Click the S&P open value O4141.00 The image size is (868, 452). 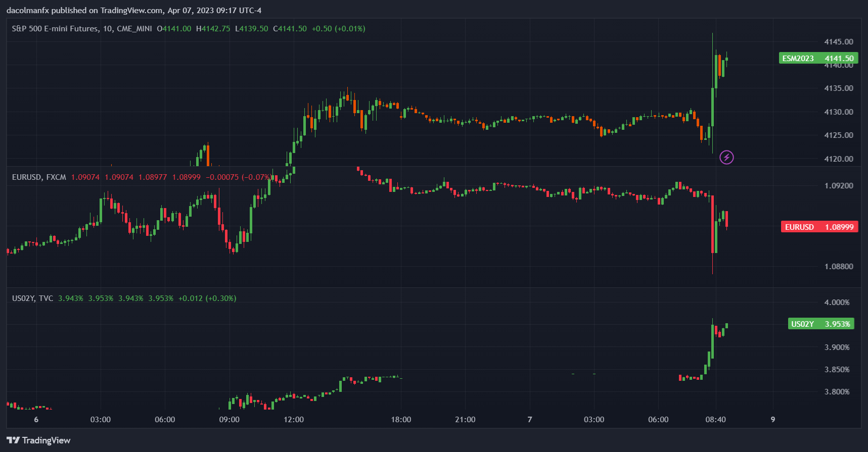(174, 29)
